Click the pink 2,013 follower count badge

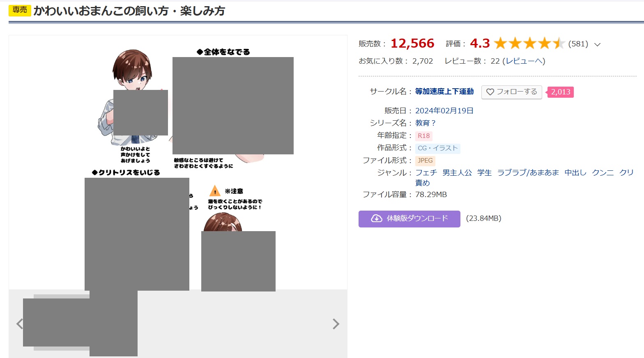coord(560,92)
